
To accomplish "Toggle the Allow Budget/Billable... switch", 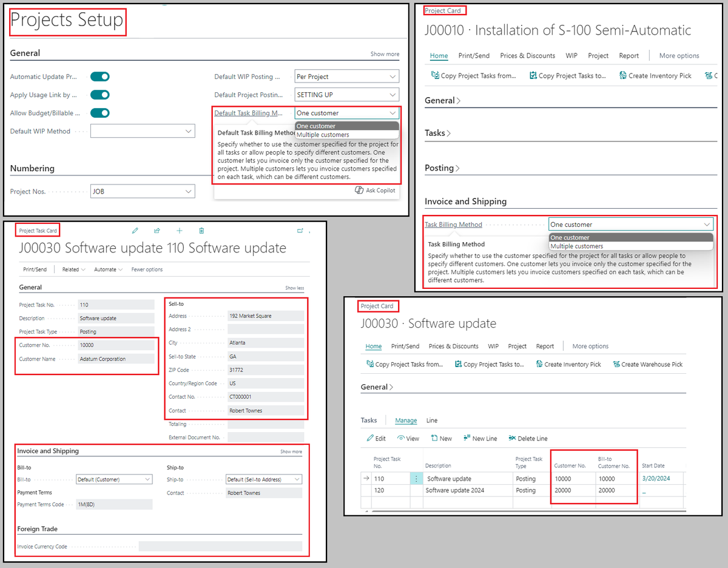I will (x=100, y=113).
